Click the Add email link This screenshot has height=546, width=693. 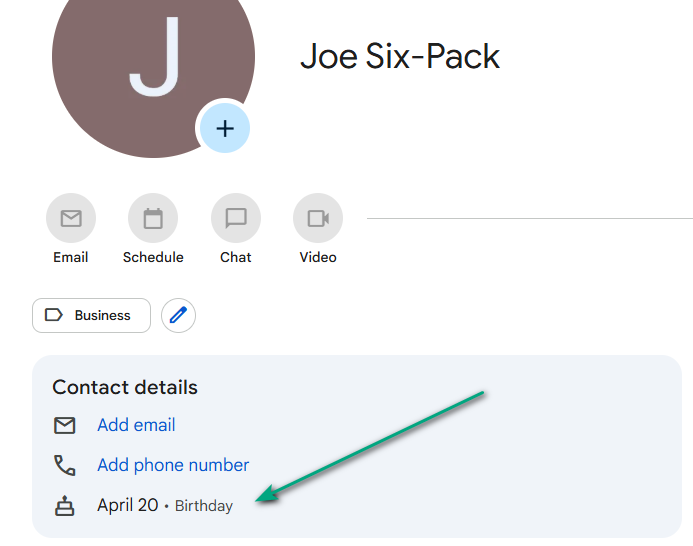tap(136, 425)
